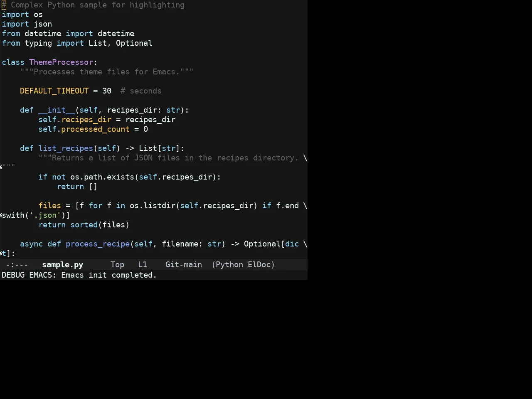Click 'return sorted(files)' line

[84, 225]
